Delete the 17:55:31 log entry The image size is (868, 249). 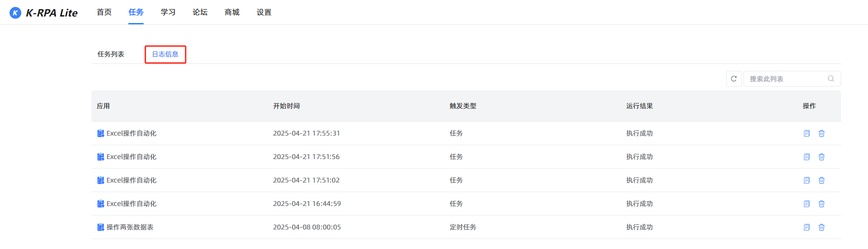coord(821,133)
